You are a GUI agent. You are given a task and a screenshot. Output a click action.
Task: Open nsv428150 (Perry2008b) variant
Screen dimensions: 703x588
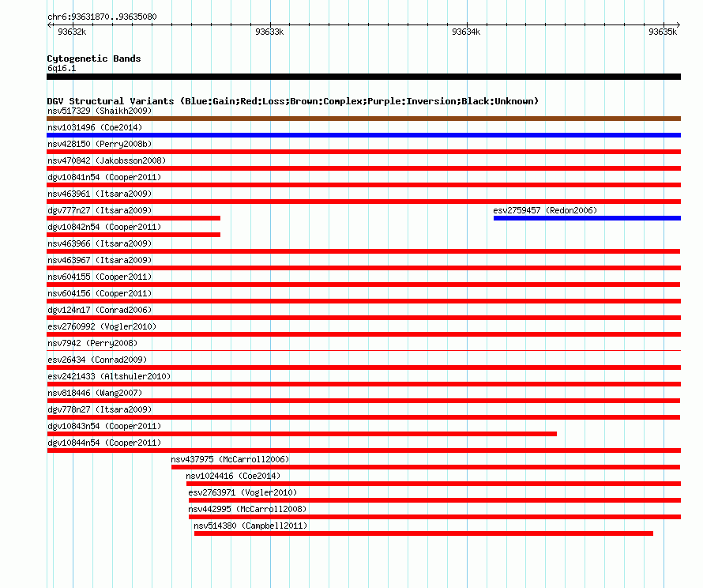[x=100, y=144]
